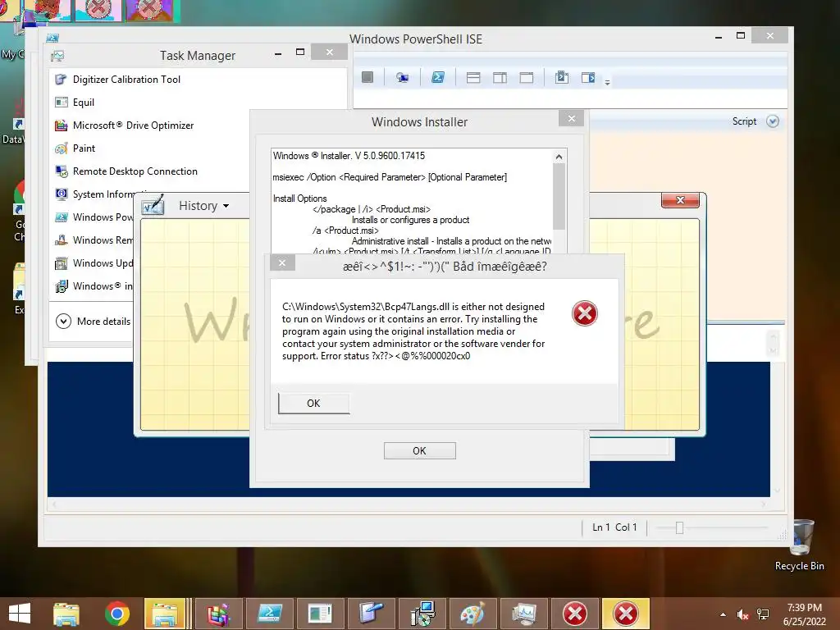Viewport: 840px width, 630px height.
Task: Show hidden icons in the system tray
Action: click(723, 614)
